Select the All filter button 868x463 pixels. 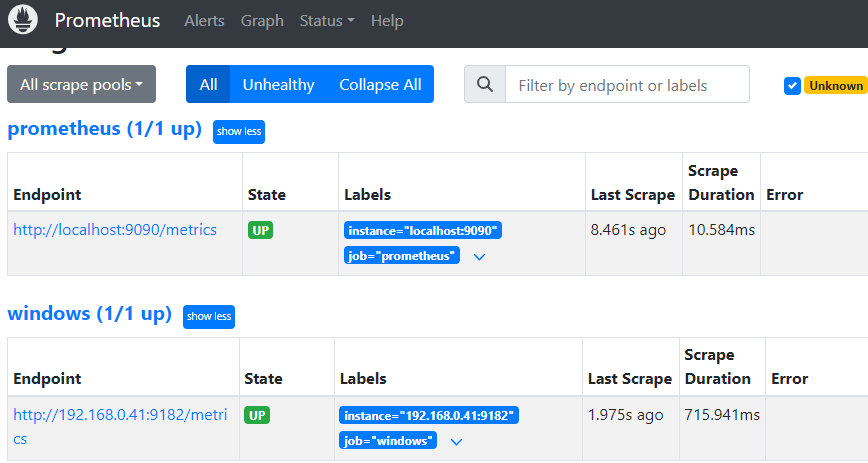[208, 85]
